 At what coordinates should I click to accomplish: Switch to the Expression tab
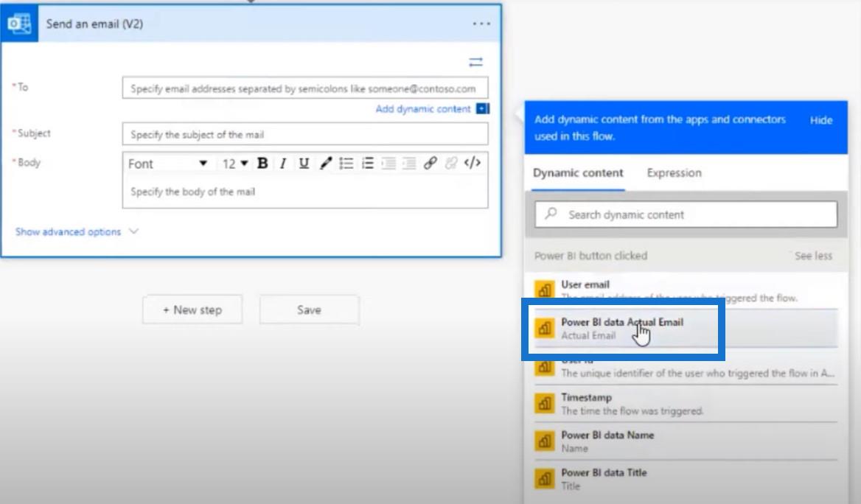tap(674, 173)
